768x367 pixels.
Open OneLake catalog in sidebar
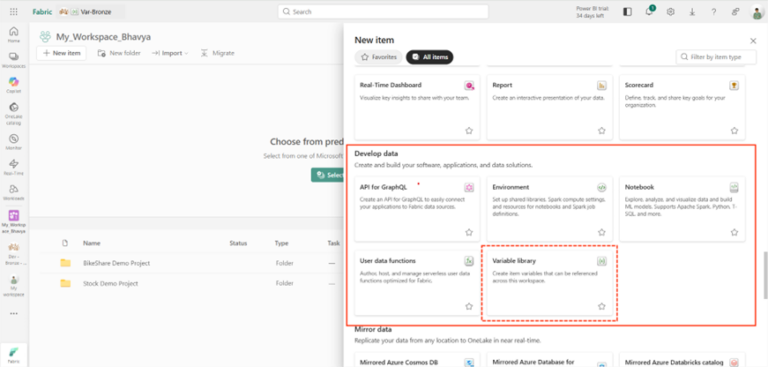14,113
